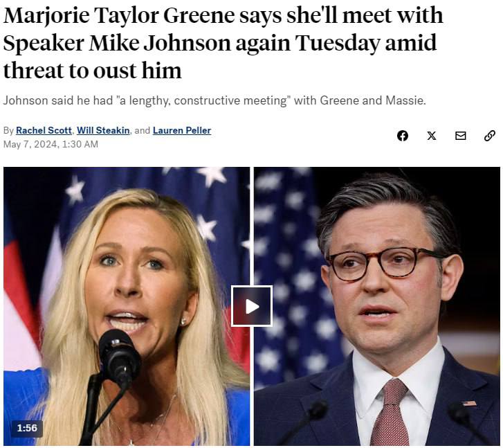Click the word "Tuesday" in the headline
The width and height of the screenshot is (503, 448).
(x=338, y=43)
